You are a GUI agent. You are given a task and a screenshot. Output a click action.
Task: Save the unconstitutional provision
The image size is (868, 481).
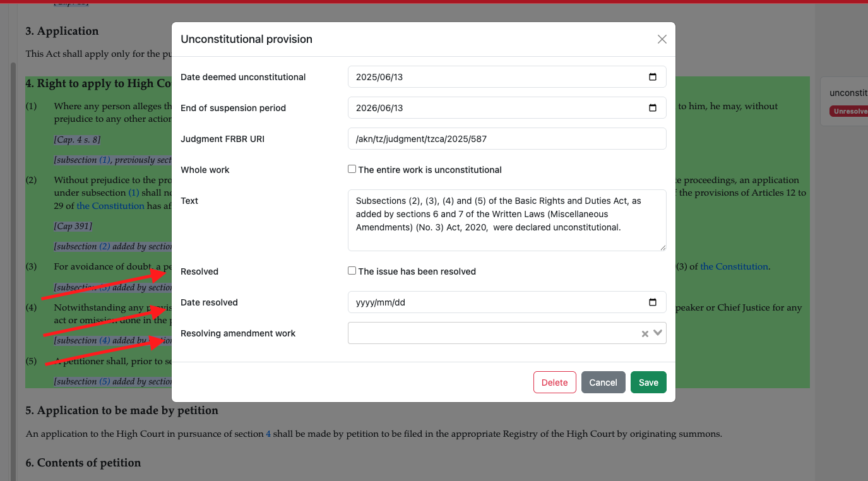click(648, 383)
